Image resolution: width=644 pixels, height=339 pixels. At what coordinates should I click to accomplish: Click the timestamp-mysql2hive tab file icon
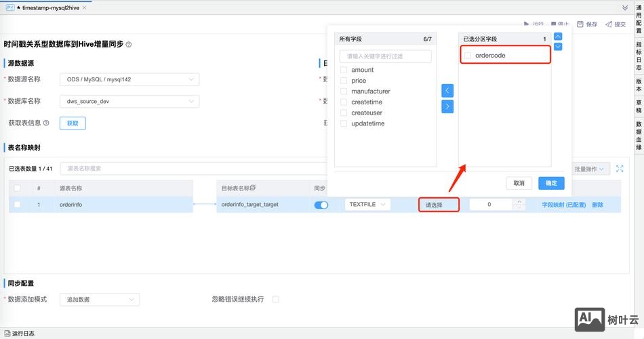click(10, 8)
